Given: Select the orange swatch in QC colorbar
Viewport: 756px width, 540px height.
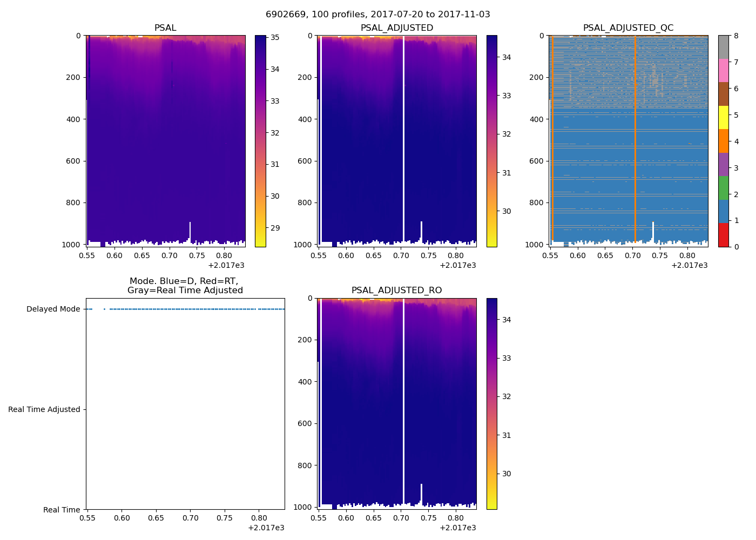Looking at the screenshot, I should click(724, 141).
